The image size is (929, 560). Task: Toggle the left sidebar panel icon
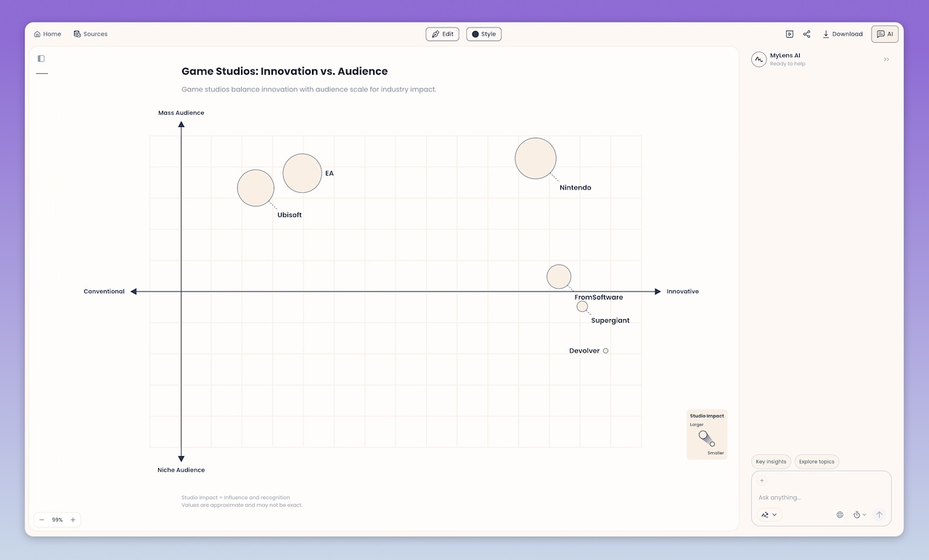[41, 58]
